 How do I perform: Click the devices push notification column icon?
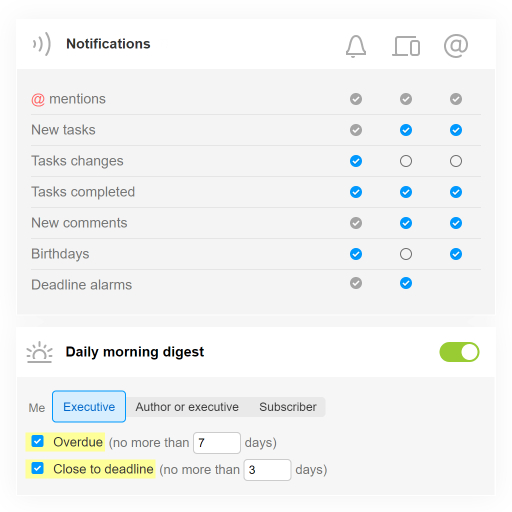[x=406, y=46]
